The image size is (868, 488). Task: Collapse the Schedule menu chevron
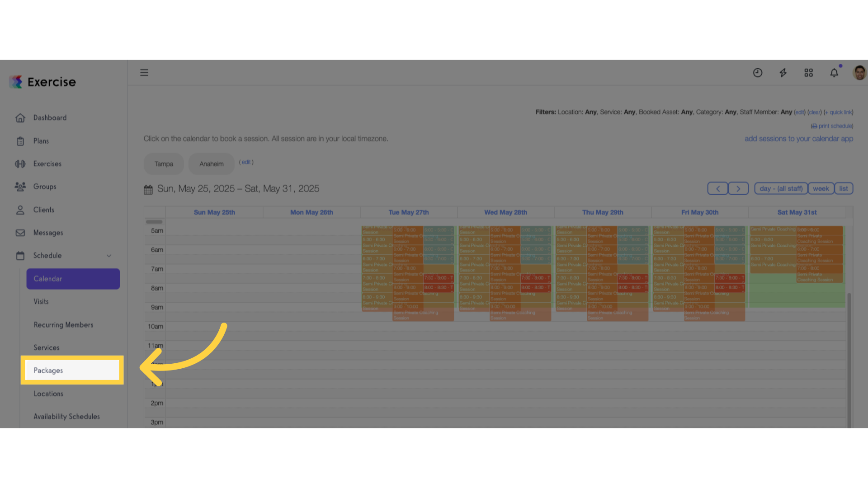pos(109,256)
